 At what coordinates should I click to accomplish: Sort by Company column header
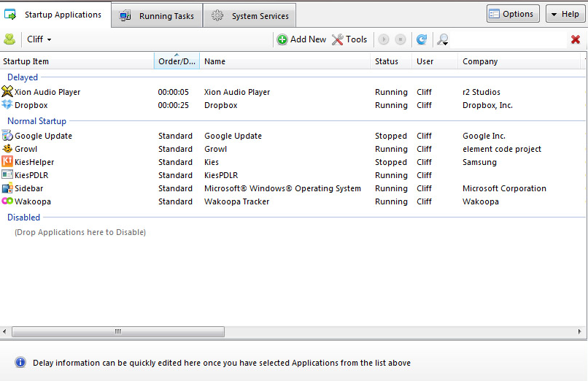pos(519,61)
